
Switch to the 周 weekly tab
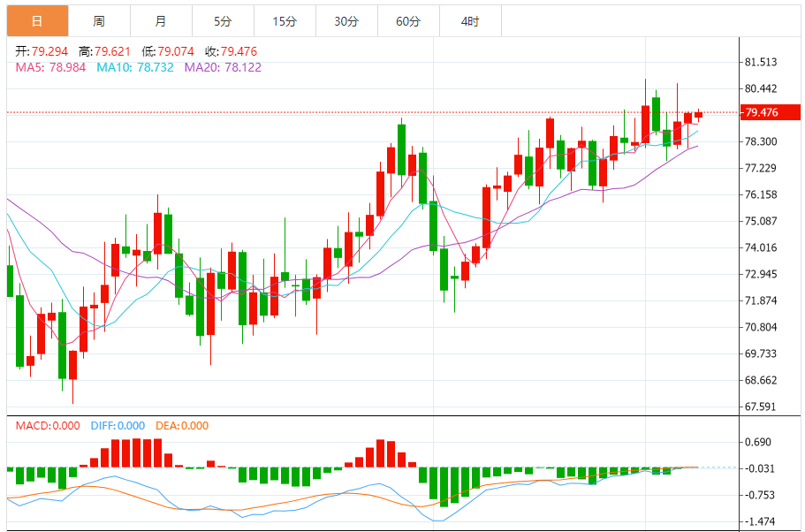(x=99, y=21)
